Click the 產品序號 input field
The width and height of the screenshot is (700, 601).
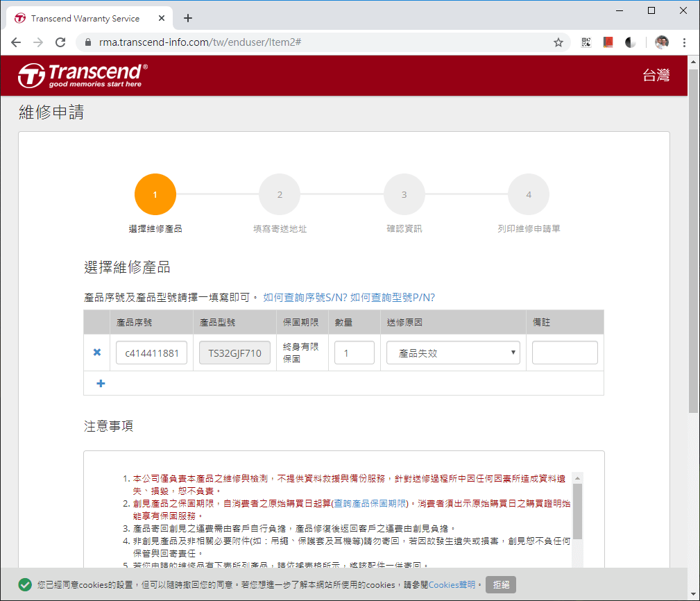(x=151, y=352)
